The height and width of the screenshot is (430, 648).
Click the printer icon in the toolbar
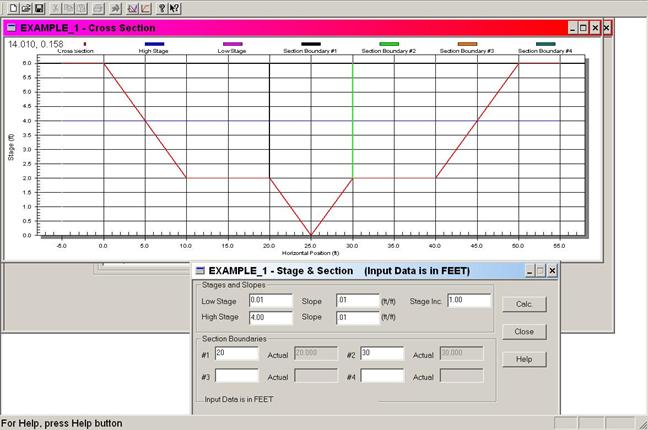pyautogui.click(x=99, y=8)
